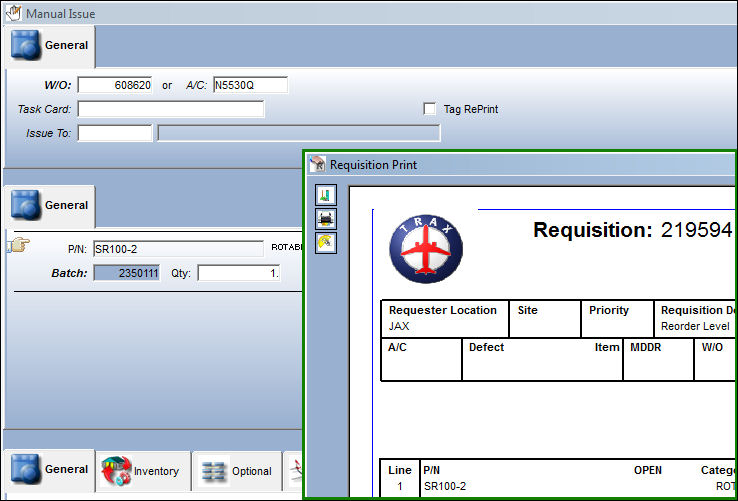
Task: Click the 'Priority' column header
Action: 609,310
